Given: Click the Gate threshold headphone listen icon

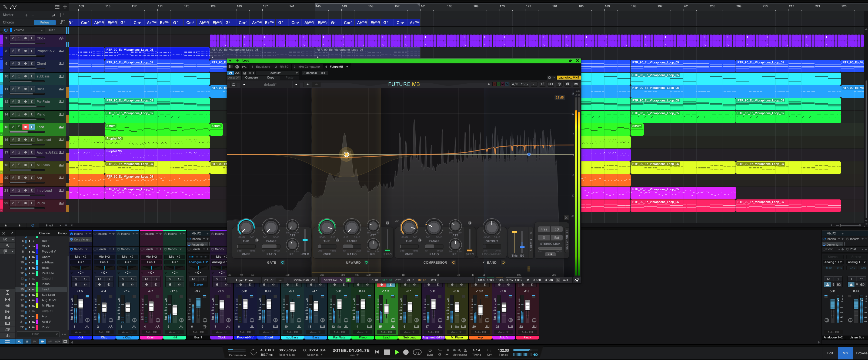Looking at the screenshot, I should pos(256,240).
